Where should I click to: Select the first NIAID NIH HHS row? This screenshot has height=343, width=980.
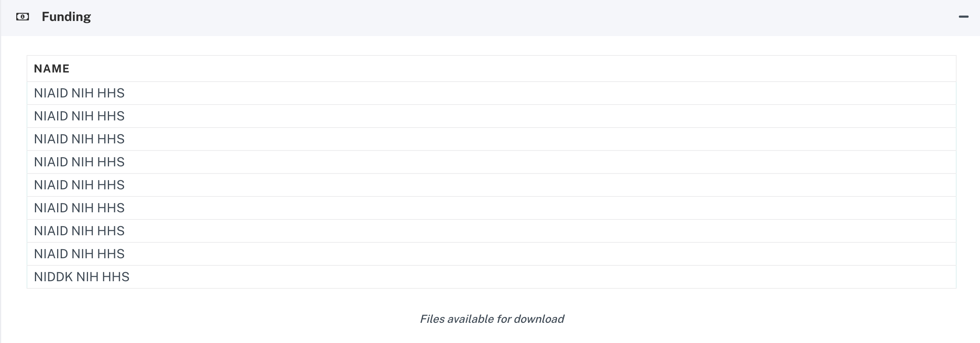[x=79, y=93]
